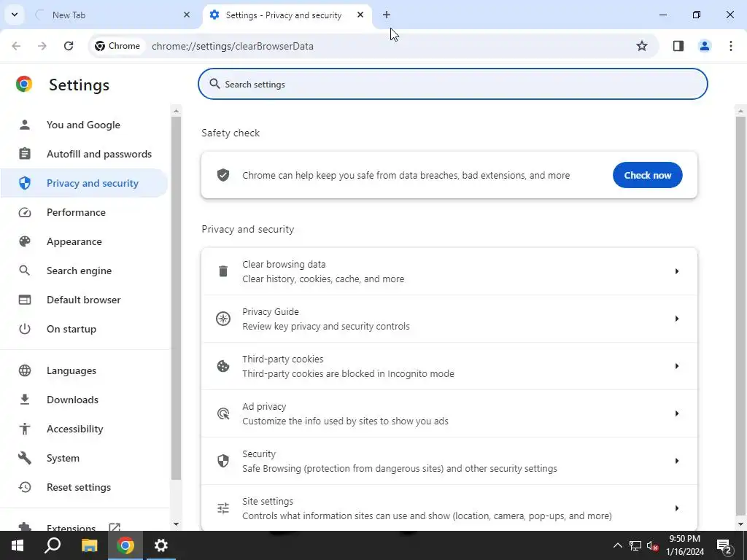The width and height of the screenshot is (747, 560).
Task: Open Reset settings section
Action: tap(85, 487)
